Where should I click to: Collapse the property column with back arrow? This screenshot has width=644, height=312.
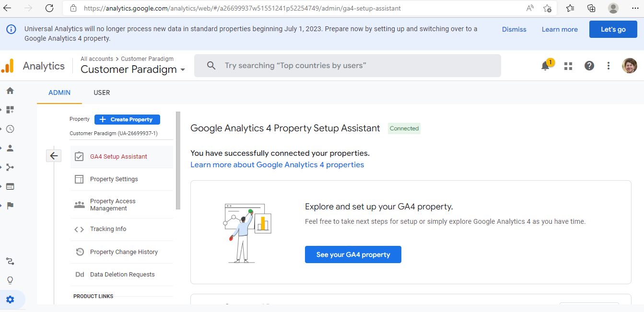(54, 156)
